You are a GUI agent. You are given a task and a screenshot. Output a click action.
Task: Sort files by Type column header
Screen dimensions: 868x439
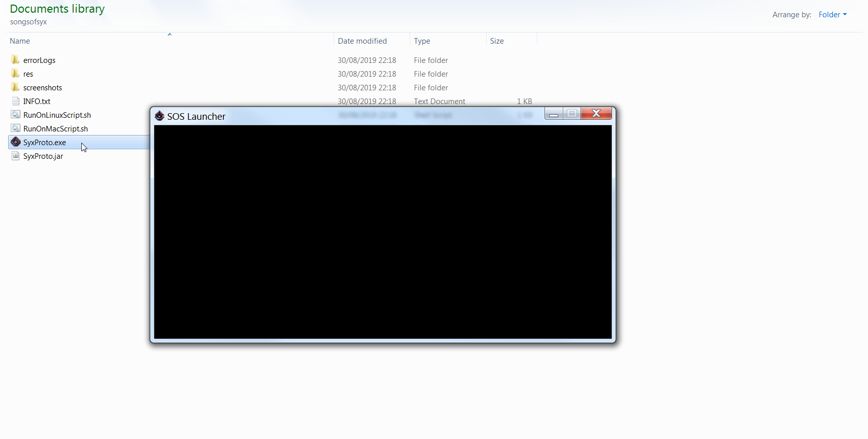(422, 41)
